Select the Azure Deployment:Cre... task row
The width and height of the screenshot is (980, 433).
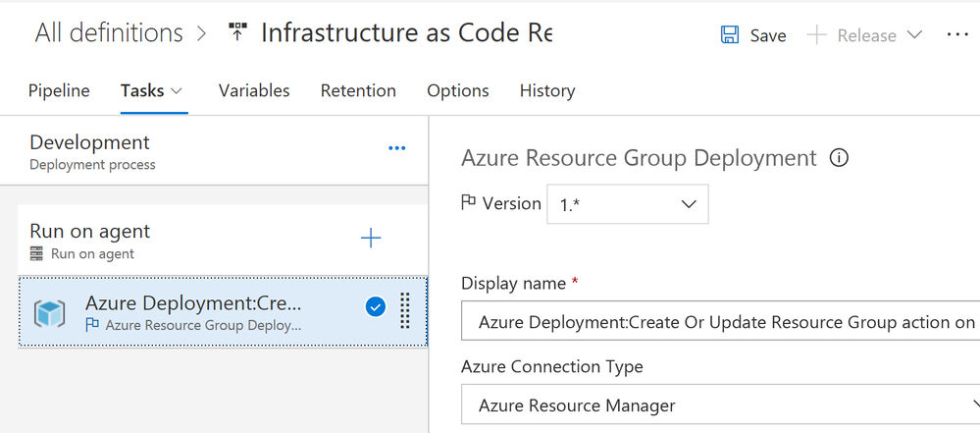223,311
